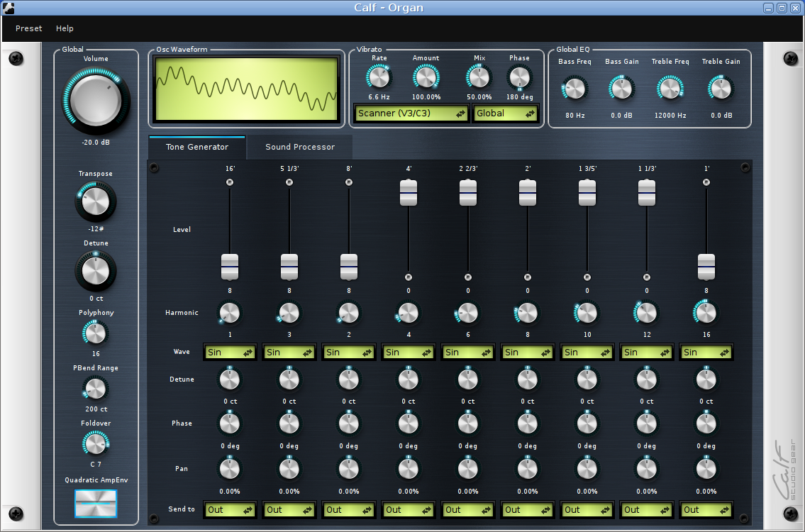Click the Bass Freq EQ knob
The image size is (805, 532).
[574, 89]
